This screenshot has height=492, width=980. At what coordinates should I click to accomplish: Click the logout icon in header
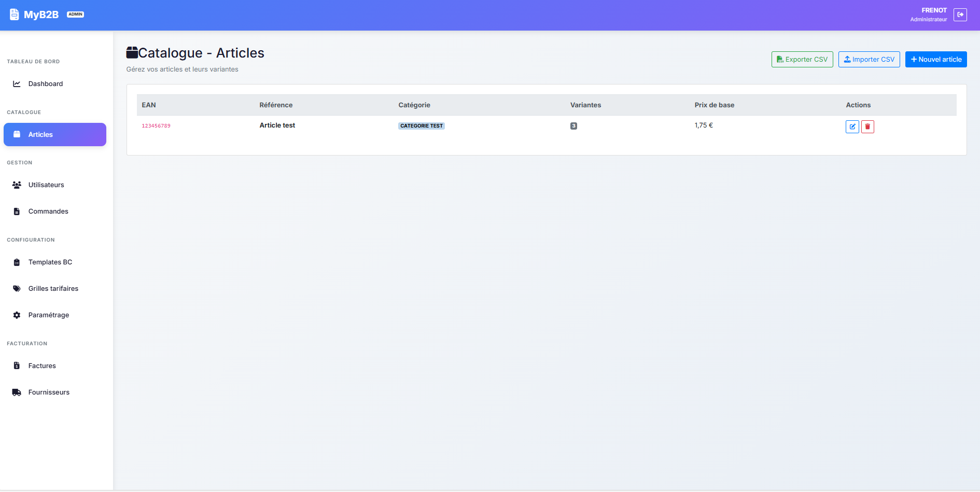click(x=960, y=15)
